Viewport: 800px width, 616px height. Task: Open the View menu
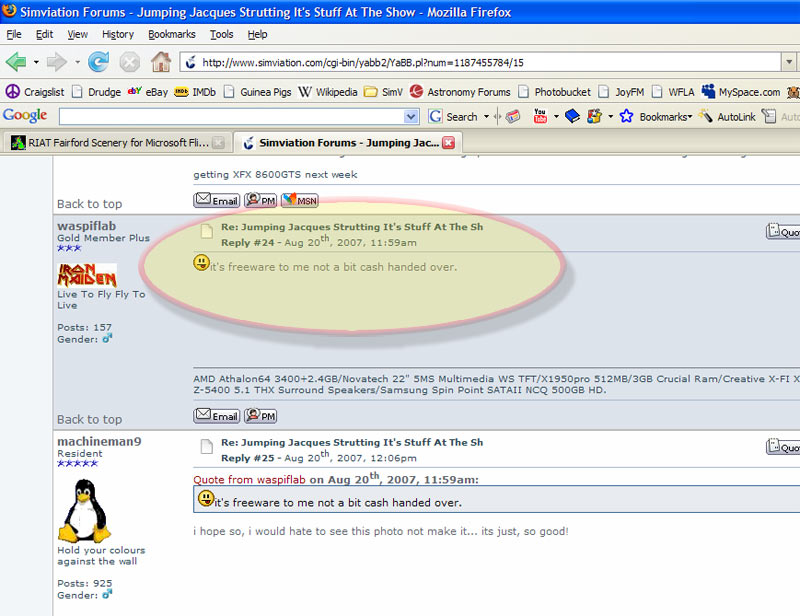point(78,34)
